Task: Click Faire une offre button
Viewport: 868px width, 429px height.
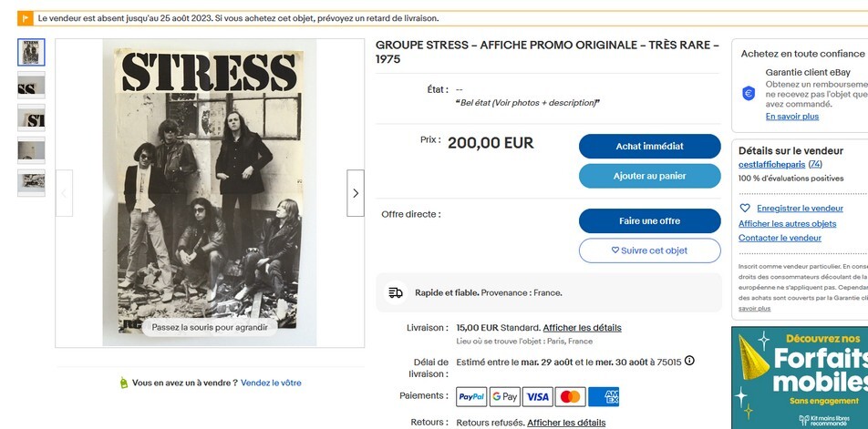Action: pos(649,220)
